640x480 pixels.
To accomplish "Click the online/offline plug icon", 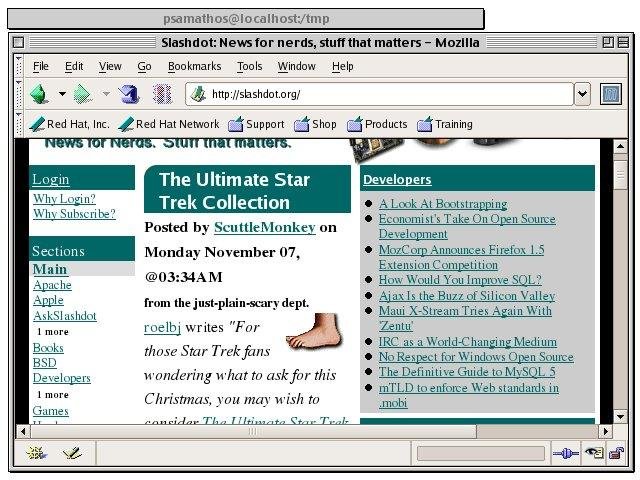I will point(565,453).
